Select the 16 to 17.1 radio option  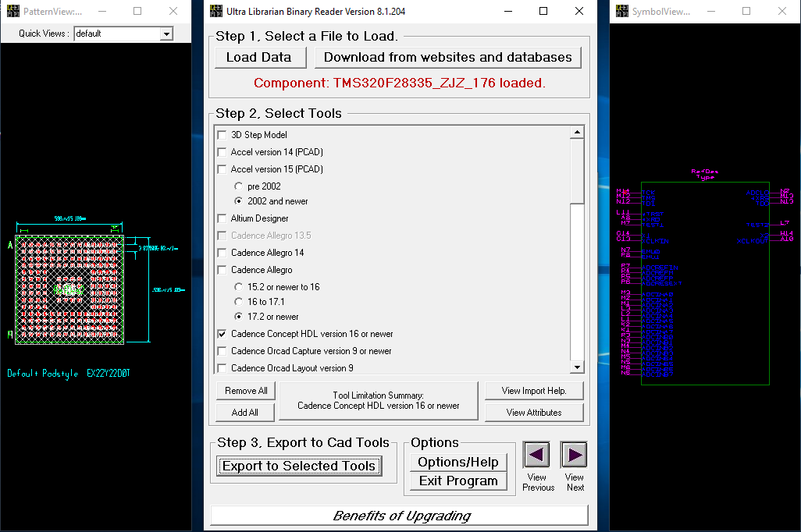click(238, 302)
